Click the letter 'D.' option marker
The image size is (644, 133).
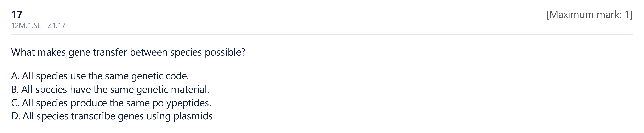click(x=16, y=116)
